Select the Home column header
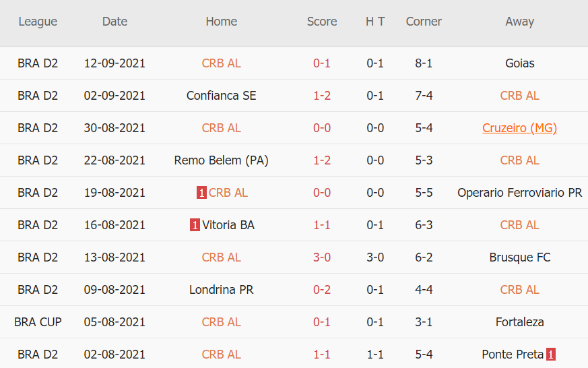588x368 pixels. (221, 22)
